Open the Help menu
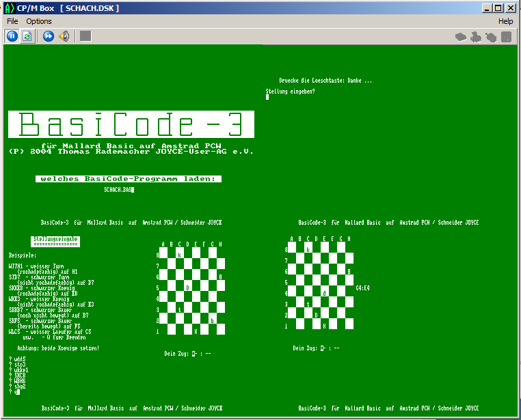Image resolution: width=521 pixels, height=420 pixels. pyautogui.click(x=505, y=21)
